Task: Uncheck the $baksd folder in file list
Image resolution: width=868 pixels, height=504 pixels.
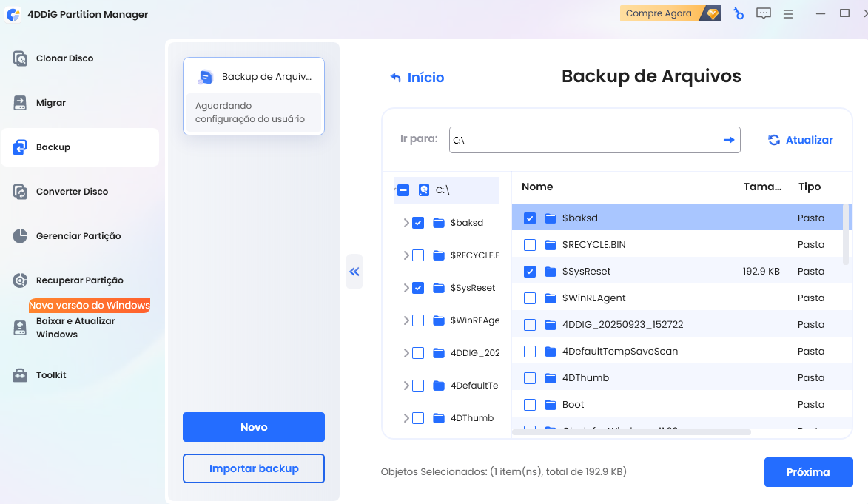Action: pos(529,217)
